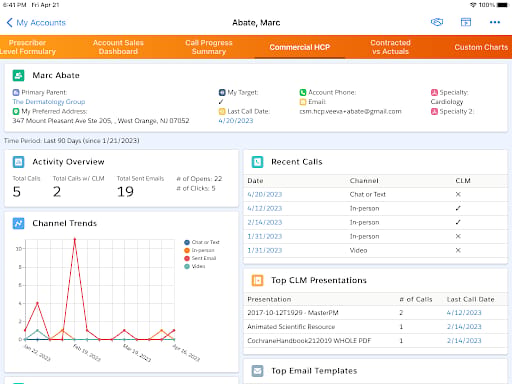Open The Dermatology Group parent link

[x=49, y=102]
